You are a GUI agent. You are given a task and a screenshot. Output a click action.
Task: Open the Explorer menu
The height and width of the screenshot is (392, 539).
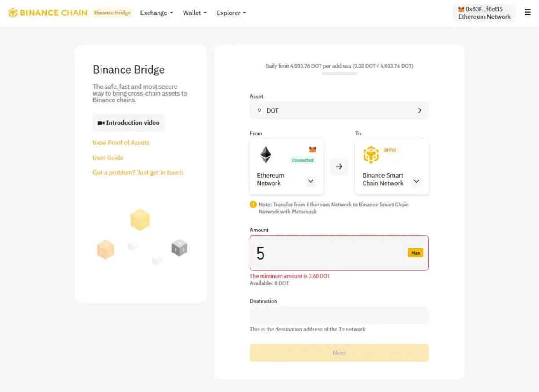click(232, 13)
